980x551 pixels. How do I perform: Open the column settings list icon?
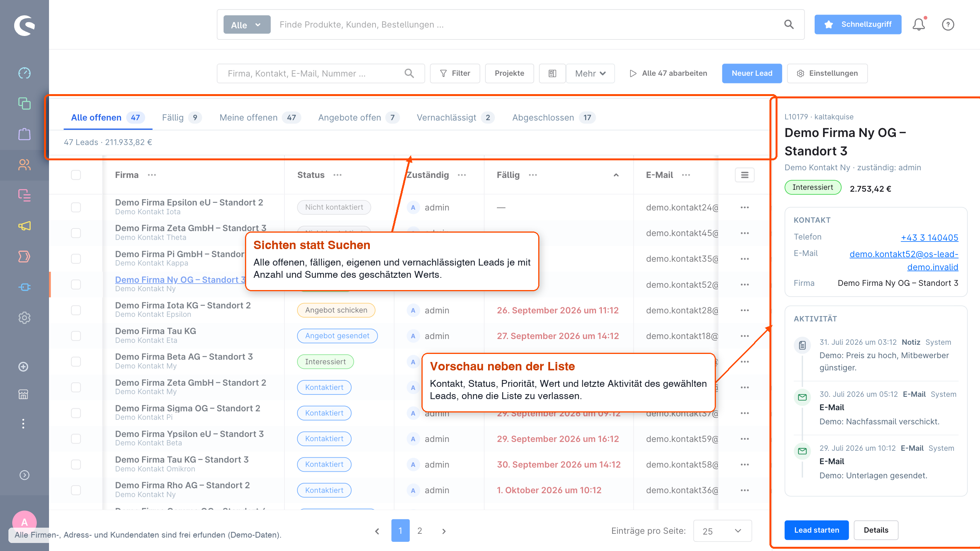[x=745, y=175]
